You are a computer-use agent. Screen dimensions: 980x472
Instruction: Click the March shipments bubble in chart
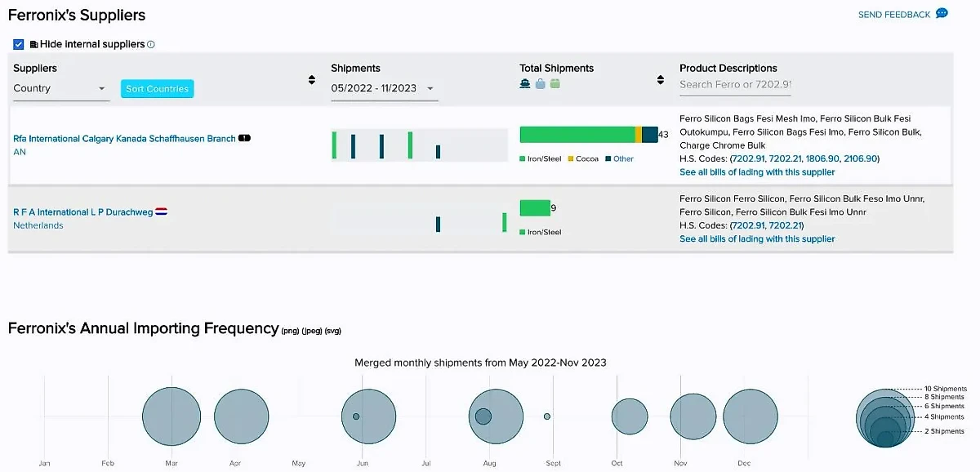pos(171,416)
